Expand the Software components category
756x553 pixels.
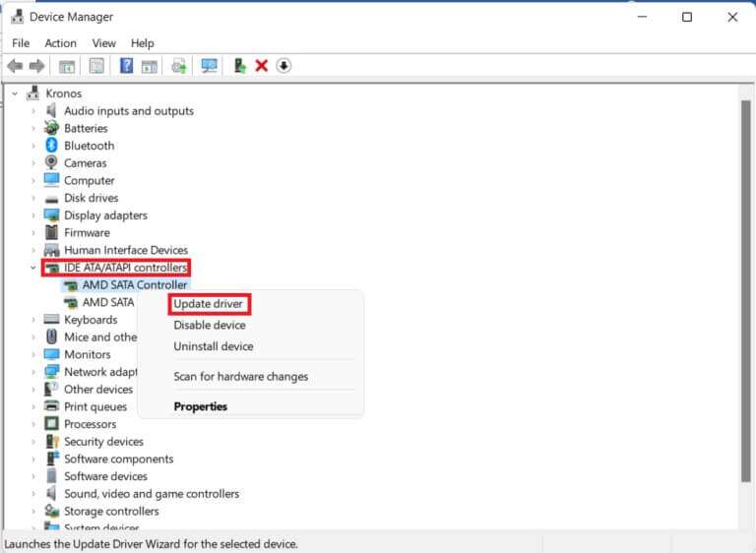[x=33, y=459]
